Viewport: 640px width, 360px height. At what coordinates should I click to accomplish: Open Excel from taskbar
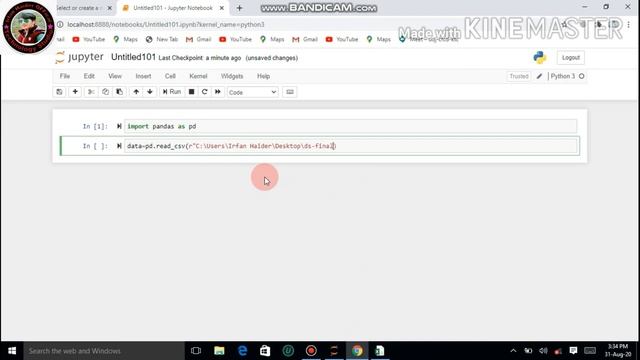[380, 351]
